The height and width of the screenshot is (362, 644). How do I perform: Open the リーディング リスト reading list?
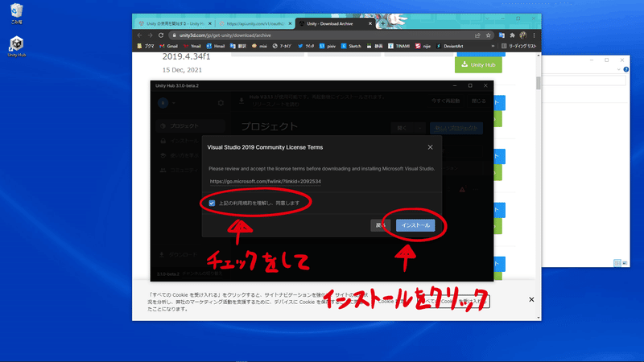tap(519, 46)
